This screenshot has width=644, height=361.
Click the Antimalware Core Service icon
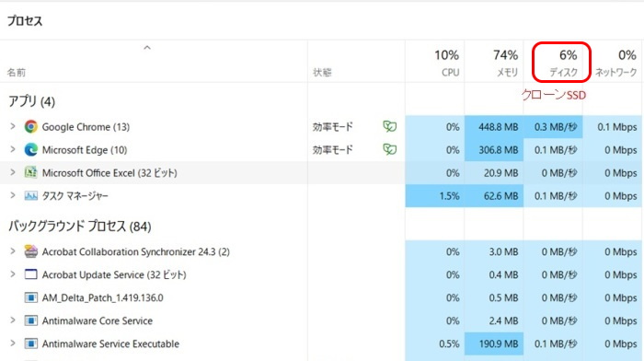[x=30, y=320]
